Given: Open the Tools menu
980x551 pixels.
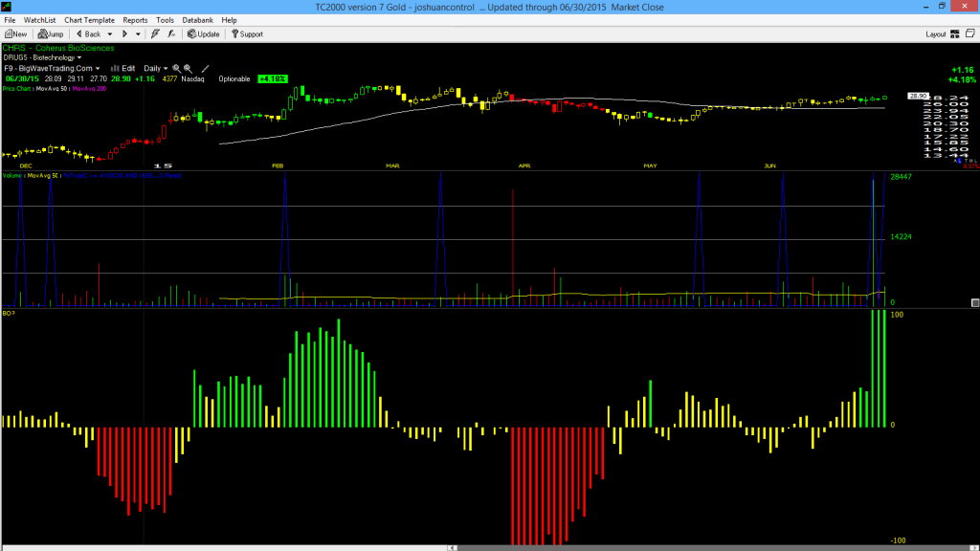Looking at the screenshot, I should pyautogui.click(x=165, y=20).
